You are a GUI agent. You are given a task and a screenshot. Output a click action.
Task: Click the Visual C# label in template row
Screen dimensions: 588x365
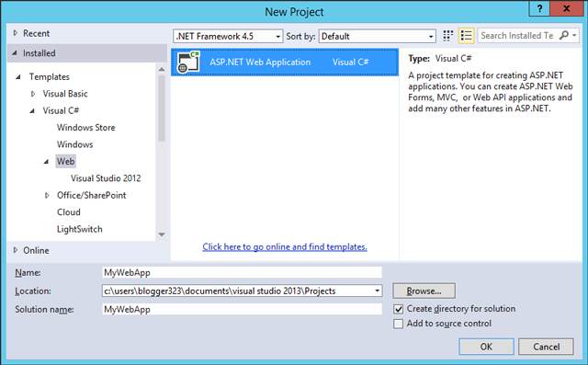click(350, 63)
